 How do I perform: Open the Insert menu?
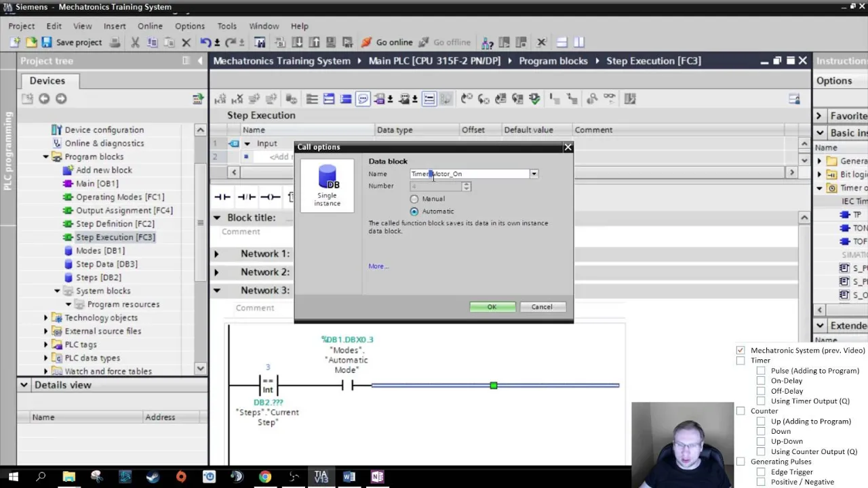pos(115,26)
